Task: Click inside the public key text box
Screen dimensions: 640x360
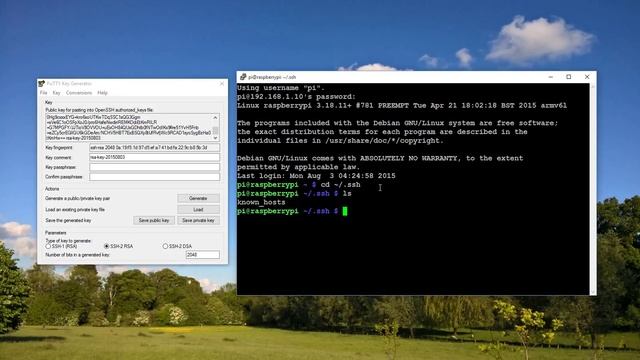Action: click(x=129, y=127)
